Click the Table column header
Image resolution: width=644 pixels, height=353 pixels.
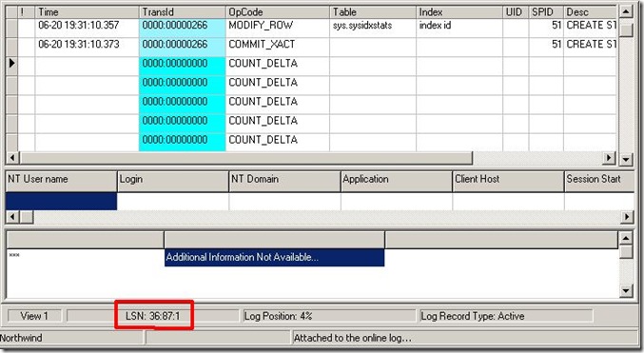click(373, 12)
